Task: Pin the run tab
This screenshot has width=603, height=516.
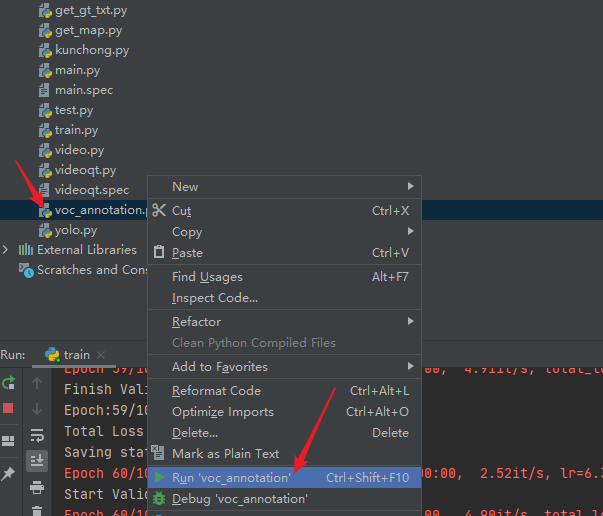Action: click(x=8, y=474)
